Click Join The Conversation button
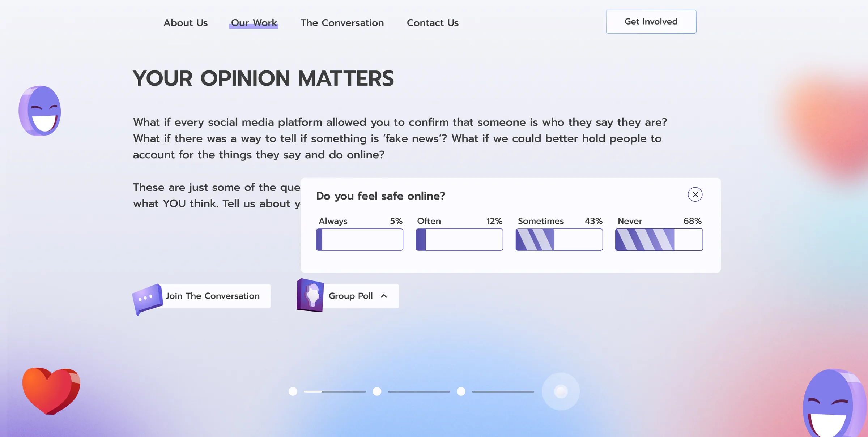Screen dimensions: 868x437 click(x=201, y=296)
